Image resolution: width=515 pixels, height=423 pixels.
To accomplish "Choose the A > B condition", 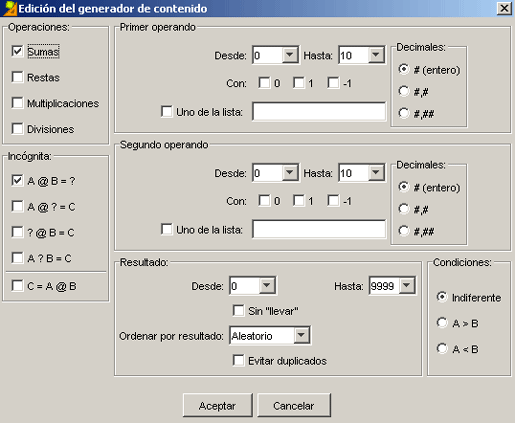I will click(x=442, y=323).
